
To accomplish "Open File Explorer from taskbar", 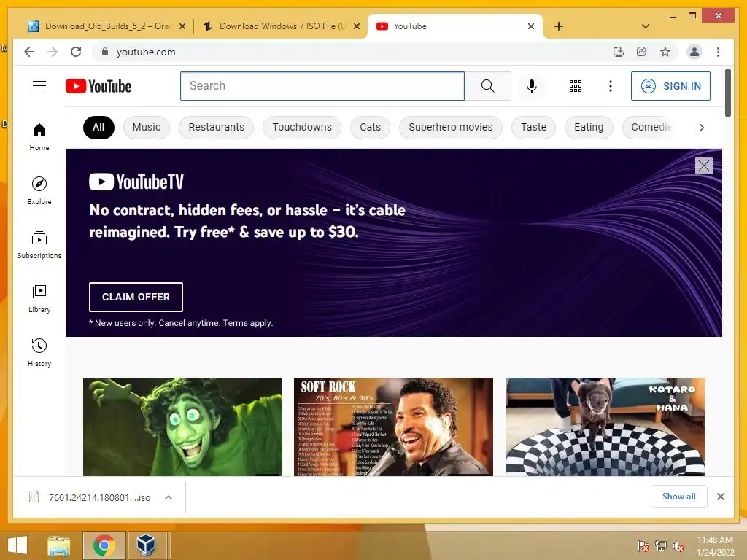I will tap(58, 545).
